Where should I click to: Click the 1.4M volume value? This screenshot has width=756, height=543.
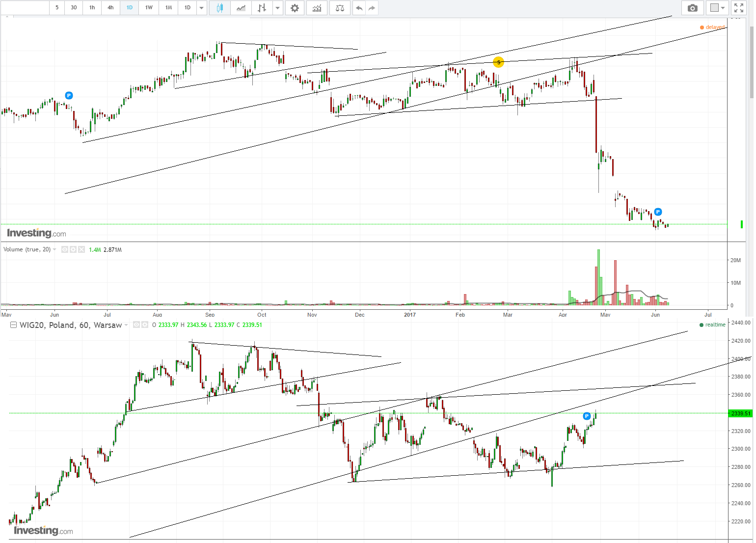click(x=95, y=250)
